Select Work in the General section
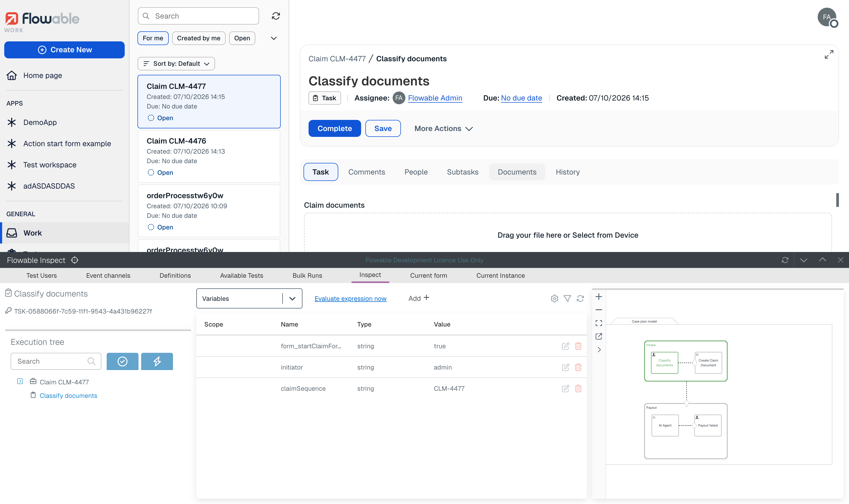Screen dimensions: 849x504 (x=64, y=233)
